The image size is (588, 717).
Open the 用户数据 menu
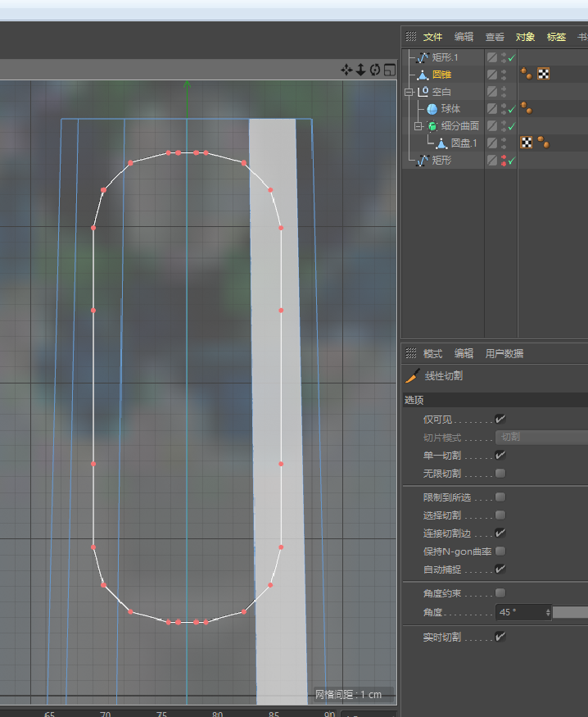coord(504,354)
